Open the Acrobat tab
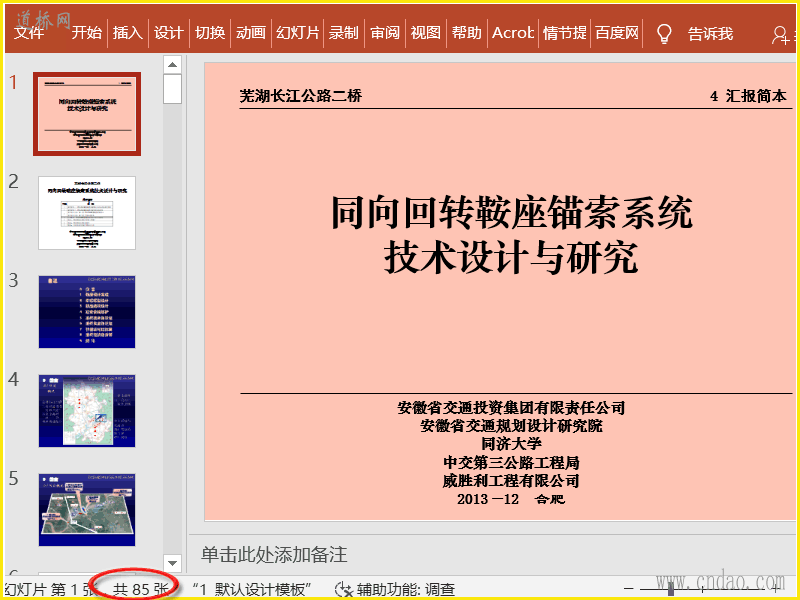Image resolution: width=800 pixels, height=600 pixels. click(513, 33)
